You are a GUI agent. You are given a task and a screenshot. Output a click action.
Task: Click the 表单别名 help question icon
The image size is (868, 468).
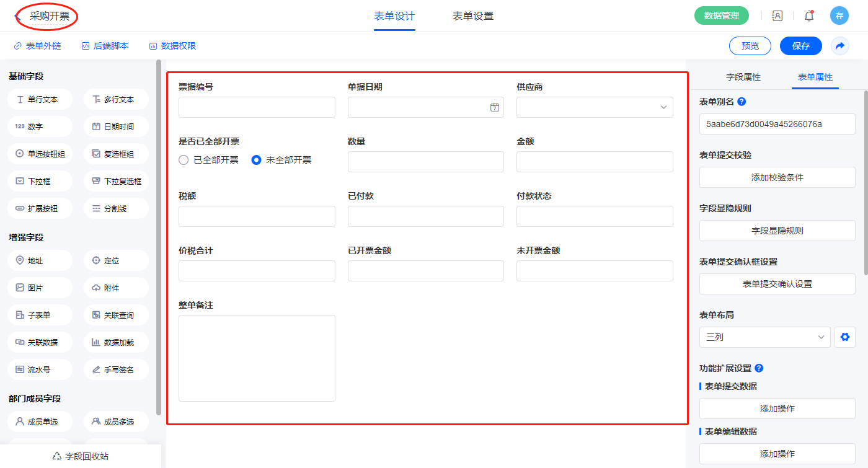pyautogui.click(x=742, y=102)
